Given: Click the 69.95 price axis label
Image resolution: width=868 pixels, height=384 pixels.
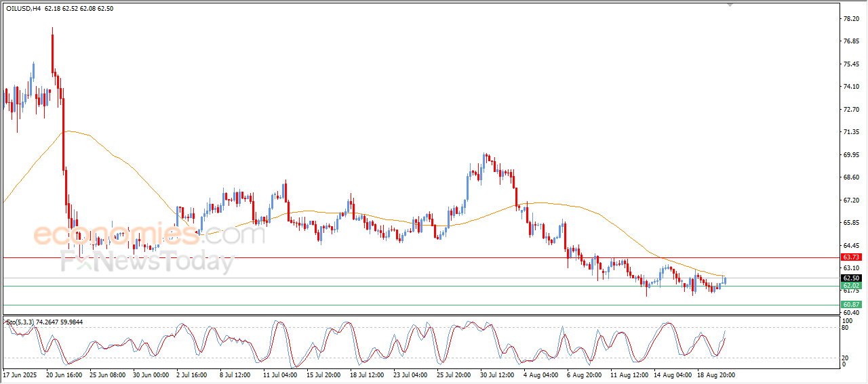Looking at the screenshot, I should coord(851,155).
